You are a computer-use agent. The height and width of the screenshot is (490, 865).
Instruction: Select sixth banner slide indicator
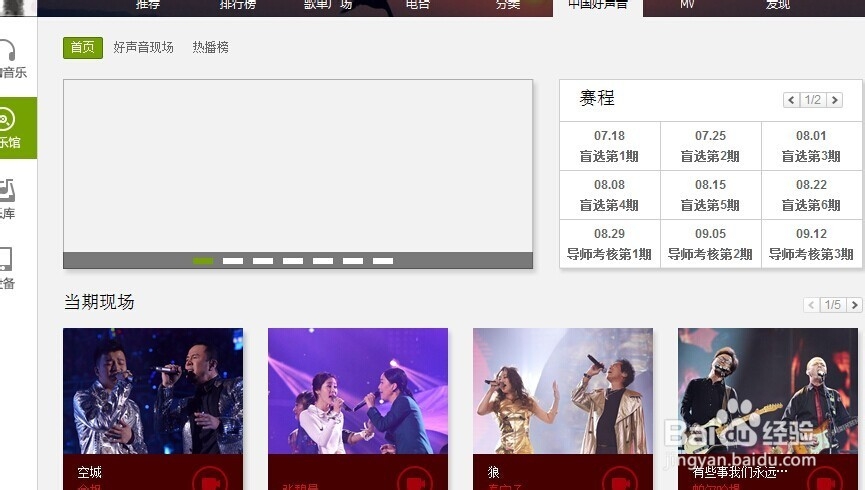pos(353,261)
